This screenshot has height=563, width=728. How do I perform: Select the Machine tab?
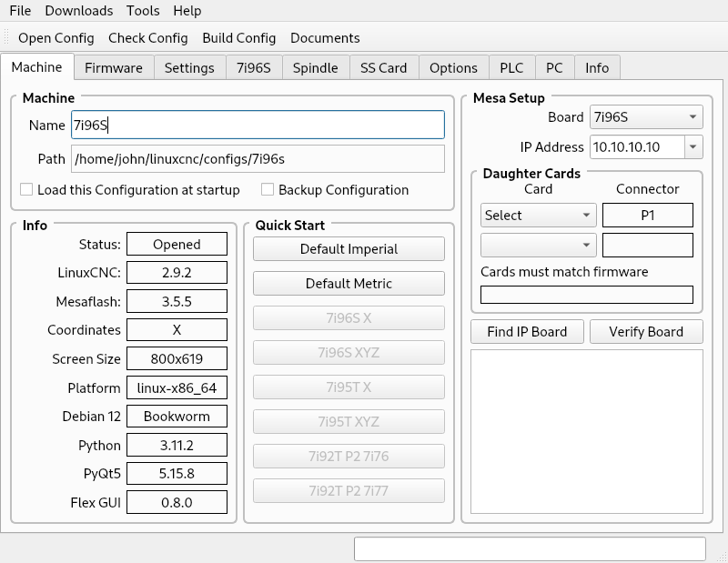point(36,66)
